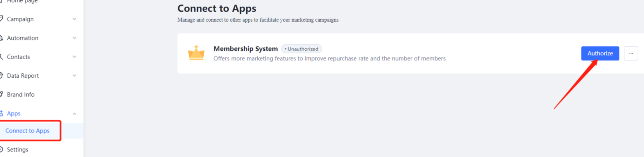Click the Unauthorized status badge

pos(302,49)
